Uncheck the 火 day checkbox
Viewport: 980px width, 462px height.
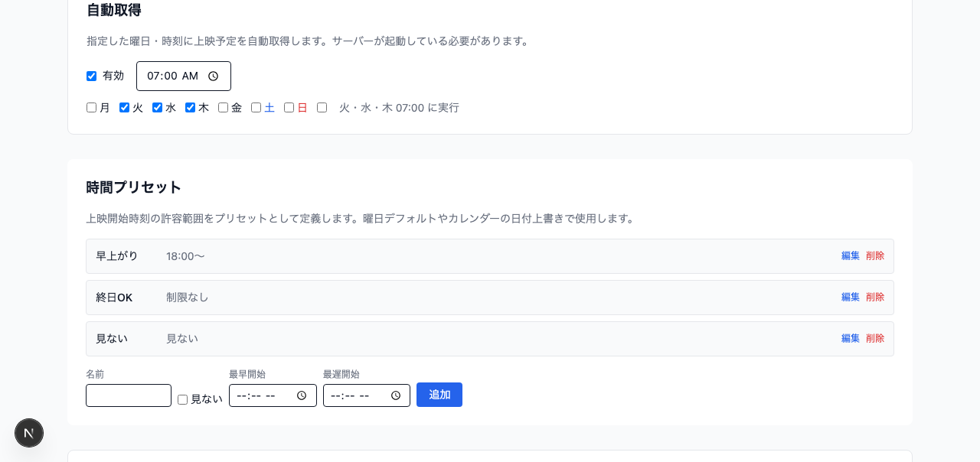coord(123,107)
